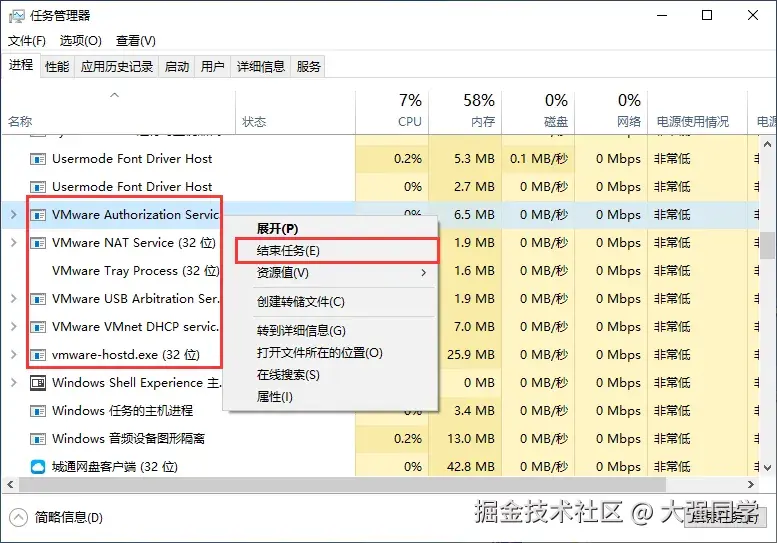
Task: Click the 0.1 MB/秒 disk cell
Action: (x=539, y=159)
